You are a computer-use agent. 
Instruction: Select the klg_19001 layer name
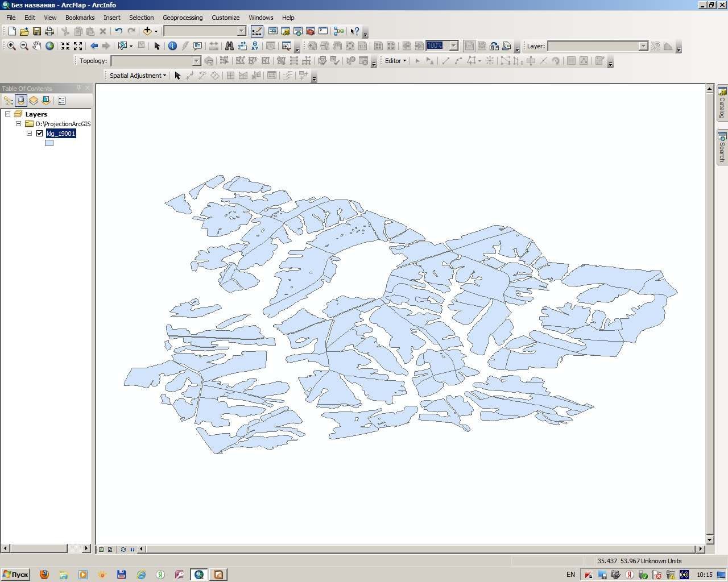61,134
